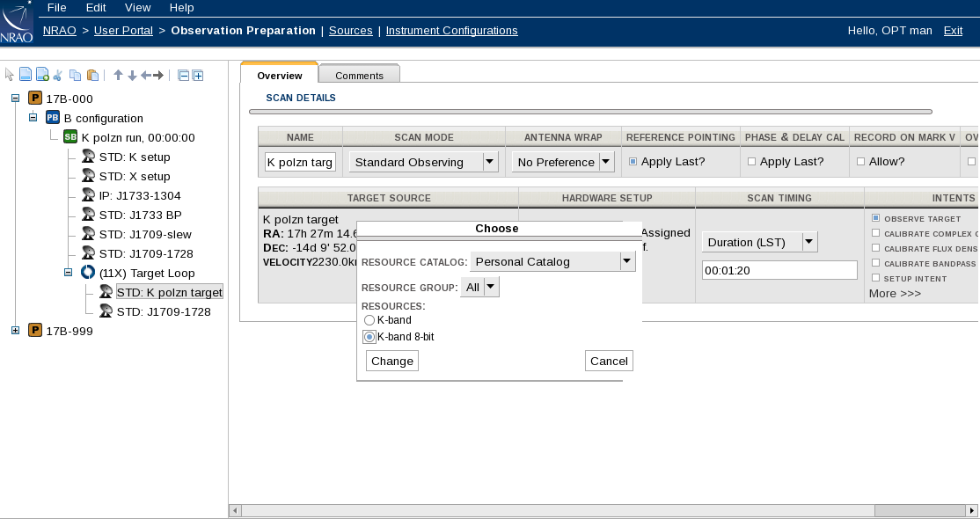Open the Edit menu
The width and height of the screenshot is (980, 519).
(96, 8)
